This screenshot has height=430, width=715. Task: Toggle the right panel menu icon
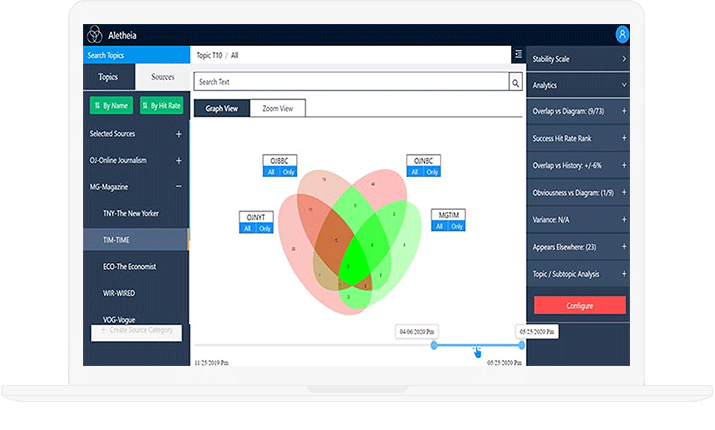point(517,54)
